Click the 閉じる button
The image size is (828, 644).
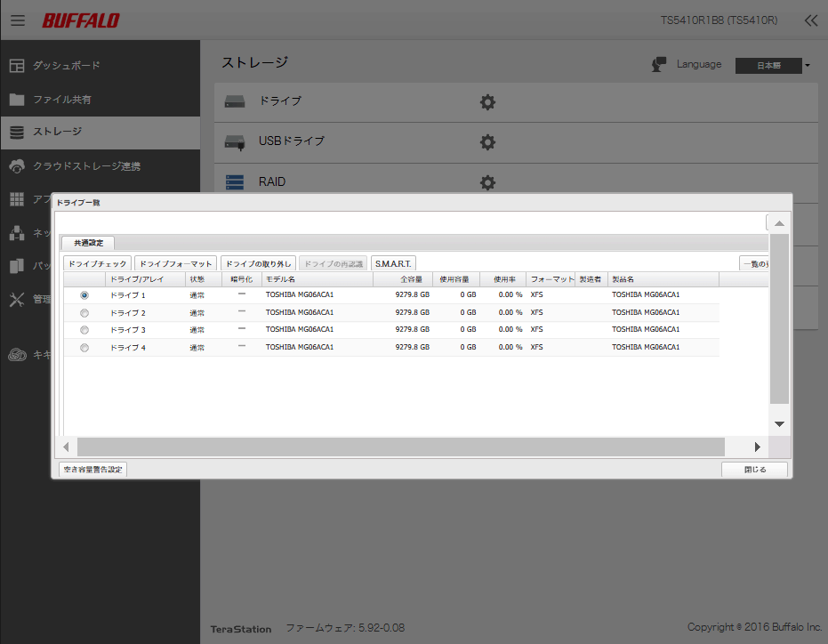pos(754,469)
